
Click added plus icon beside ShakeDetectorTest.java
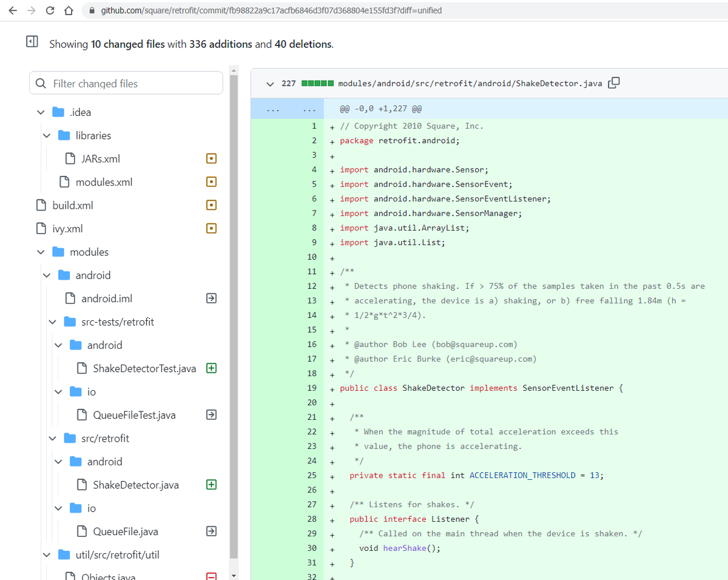tap(211, 368)
